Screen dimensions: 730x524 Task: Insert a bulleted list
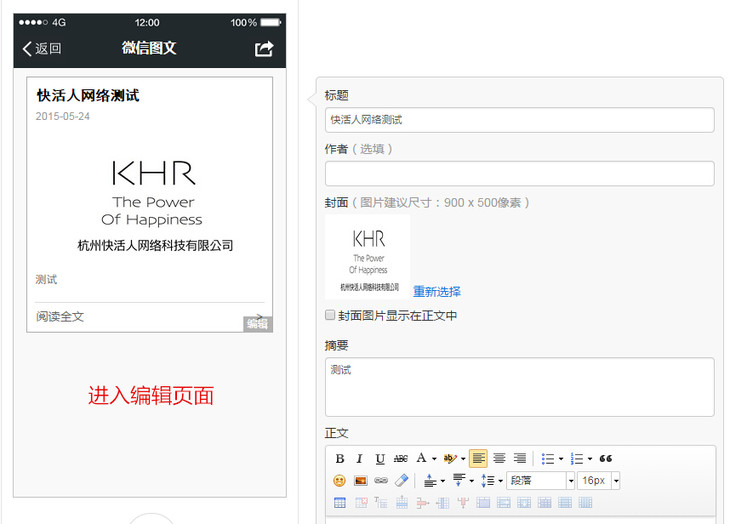click(x=548, y=459)
